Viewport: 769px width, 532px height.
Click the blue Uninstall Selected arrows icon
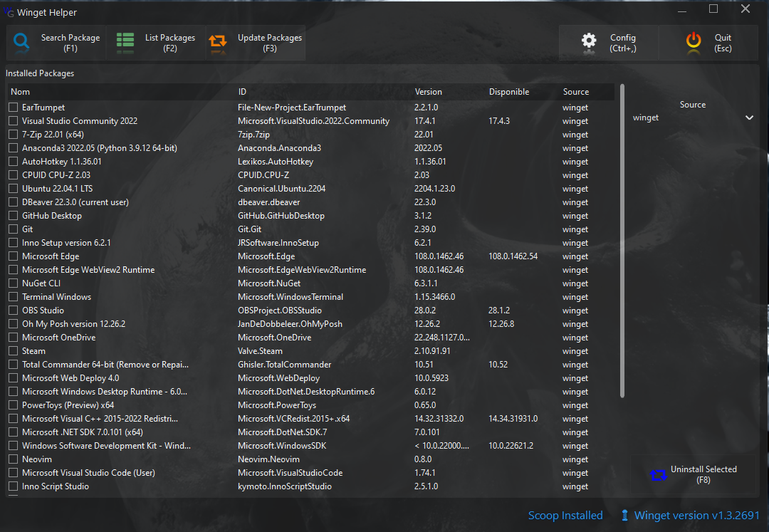click(x=658, y=474)
